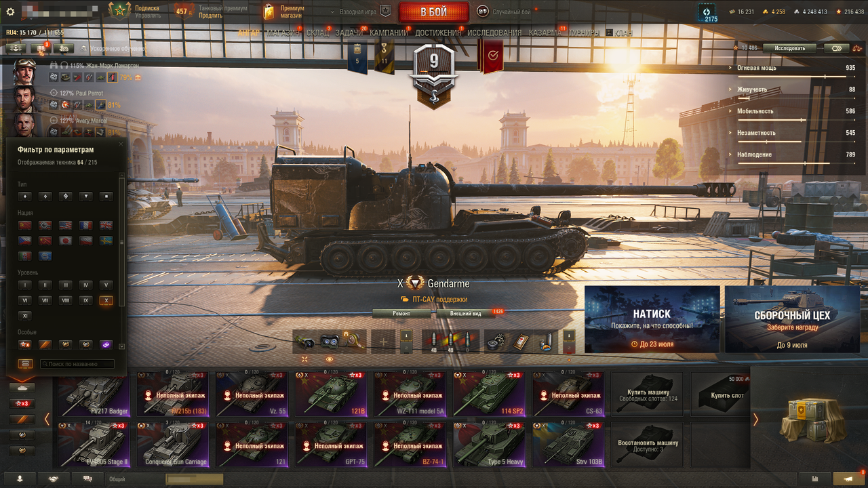Show next tanks with carousel right arrow

pyautogui.click(x=755, y=420)
